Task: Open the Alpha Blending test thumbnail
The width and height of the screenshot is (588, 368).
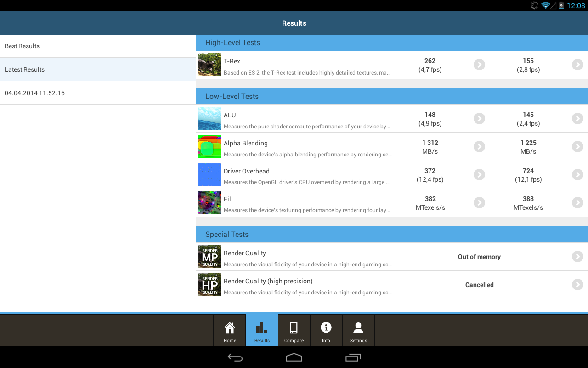Action: click(x=210, y=147)
